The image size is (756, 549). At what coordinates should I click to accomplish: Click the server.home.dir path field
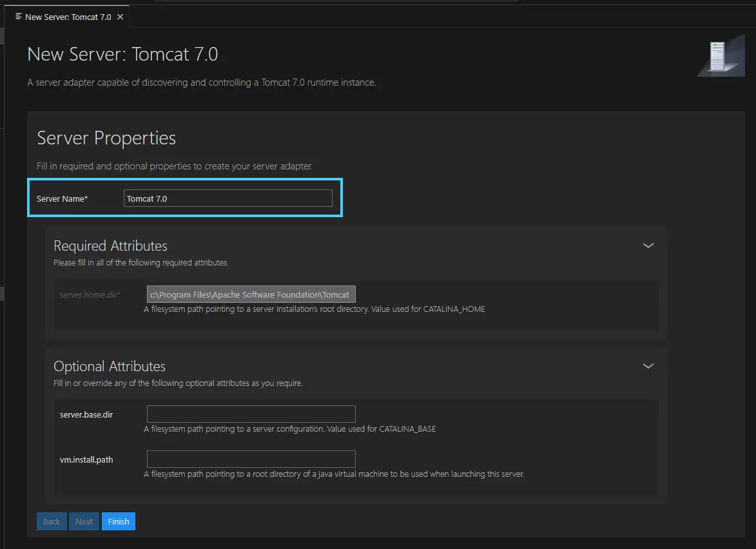click(251, 294)
